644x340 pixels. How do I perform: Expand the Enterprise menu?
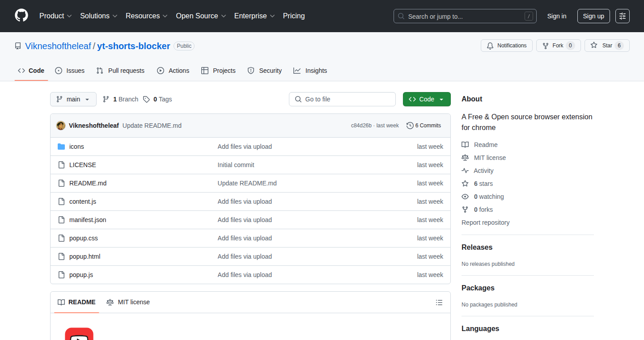pos(254,16)
